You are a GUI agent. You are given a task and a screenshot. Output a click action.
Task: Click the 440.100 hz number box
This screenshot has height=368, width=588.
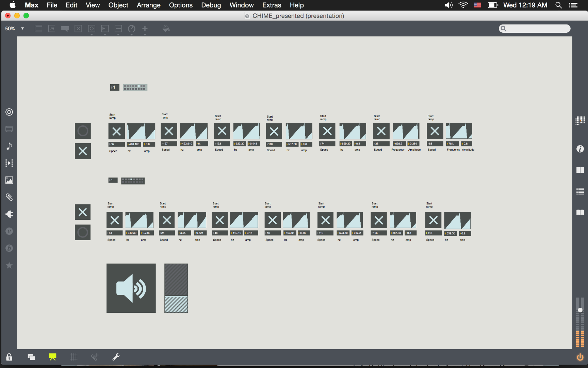click(134, 144)
